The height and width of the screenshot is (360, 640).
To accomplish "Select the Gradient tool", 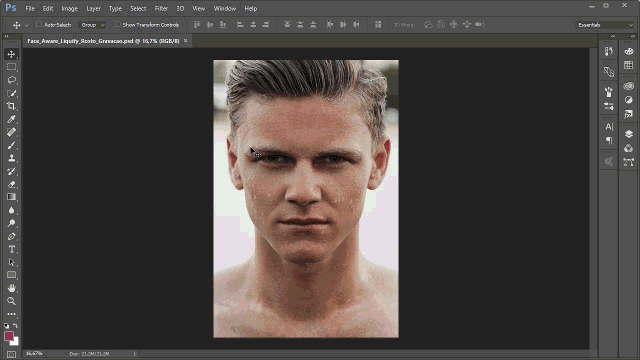I will [x=11, y=197].
